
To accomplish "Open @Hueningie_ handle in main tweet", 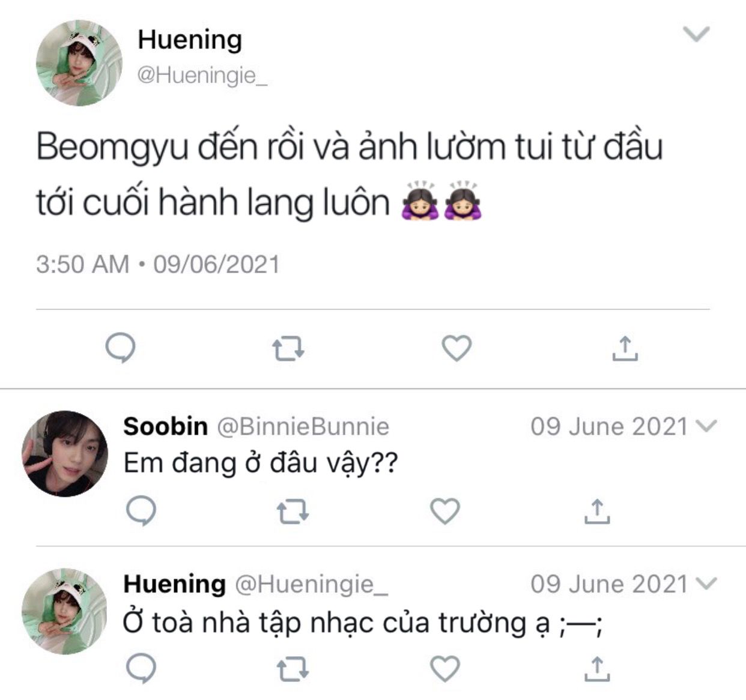I will (x=202, y=76).
